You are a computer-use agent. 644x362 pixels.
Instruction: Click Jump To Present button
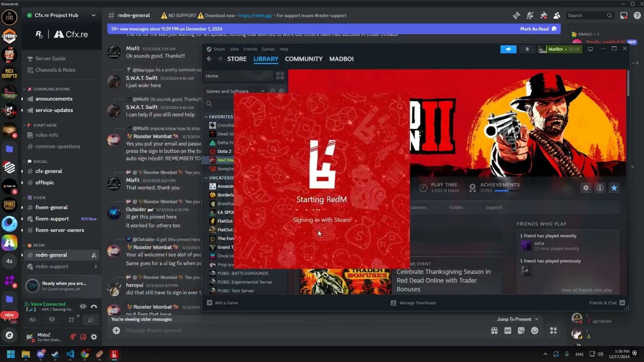(x=517, y=319)
